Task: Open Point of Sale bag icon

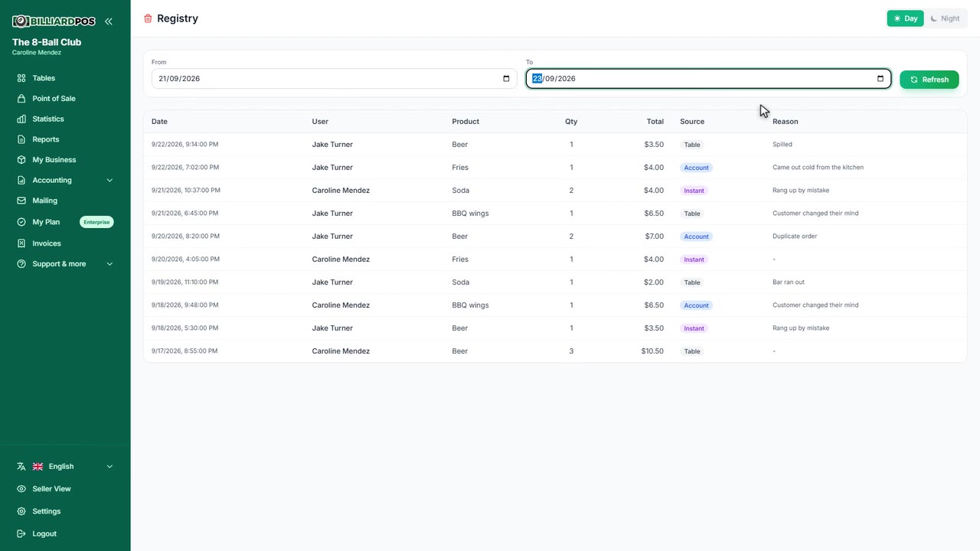Action: (x=21, y=99)
